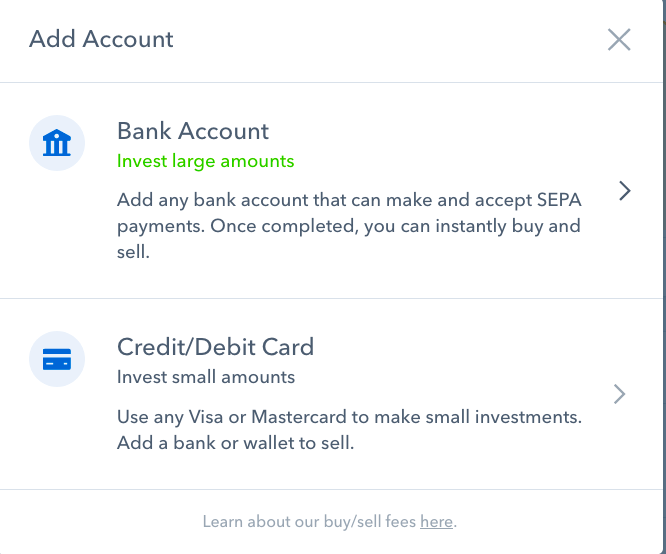Click the credit card icon
The width and height of the screenshot is (666, 554).
(x=57, y=359)
